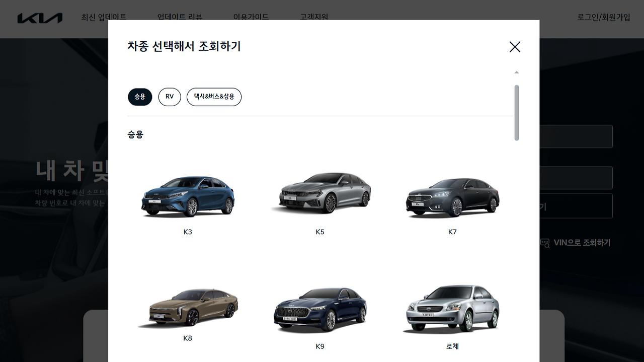
Task: Choose the bronze K8 car image
Action: pos(188,308)
